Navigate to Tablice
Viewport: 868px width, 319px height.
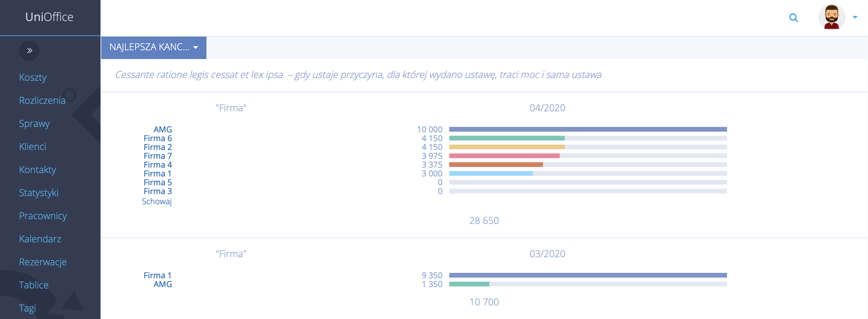[34, 285]
